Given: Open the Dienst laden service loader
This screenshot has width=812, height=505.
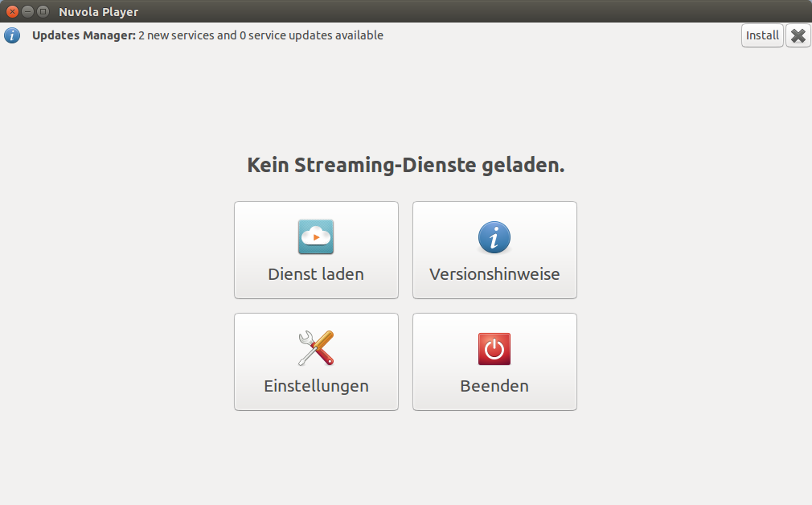Looking at the screenshot, I should pos(316,250).
